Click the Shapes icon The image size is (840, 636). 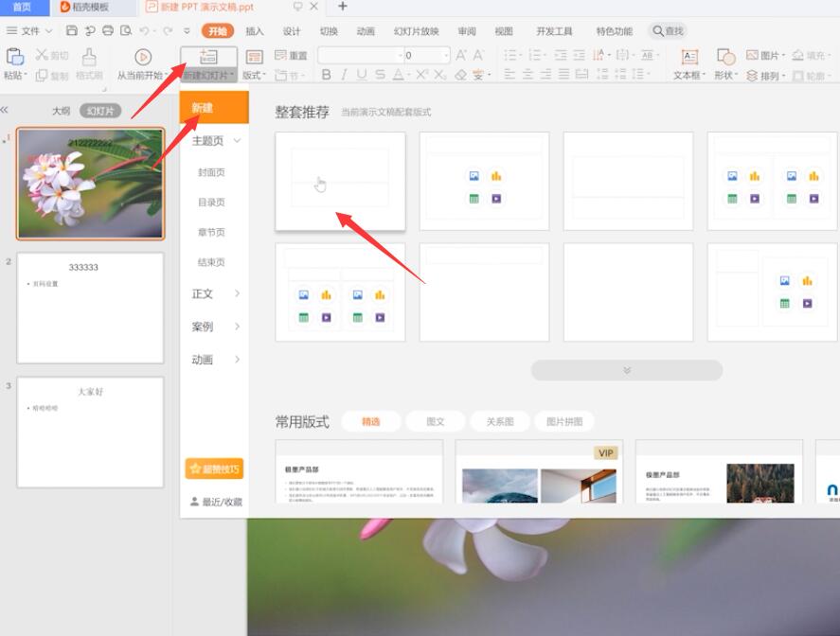pyautogui.click(x=726, y=57)
